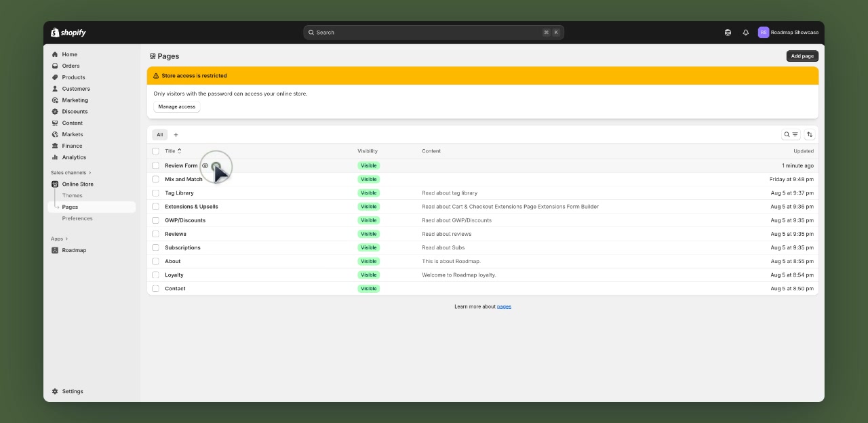Select all pages with the header checkbox
The image size is (868, 423).
coord(155,150)
